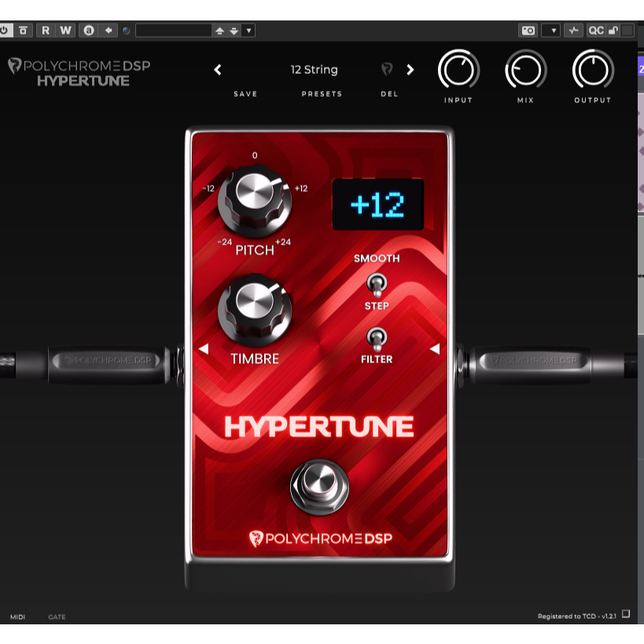The height and width of the screenshot is (644, 644).
Task: Click the Polychrome DSP logo on the pedal bottom
Action: (x=321, y=539)
